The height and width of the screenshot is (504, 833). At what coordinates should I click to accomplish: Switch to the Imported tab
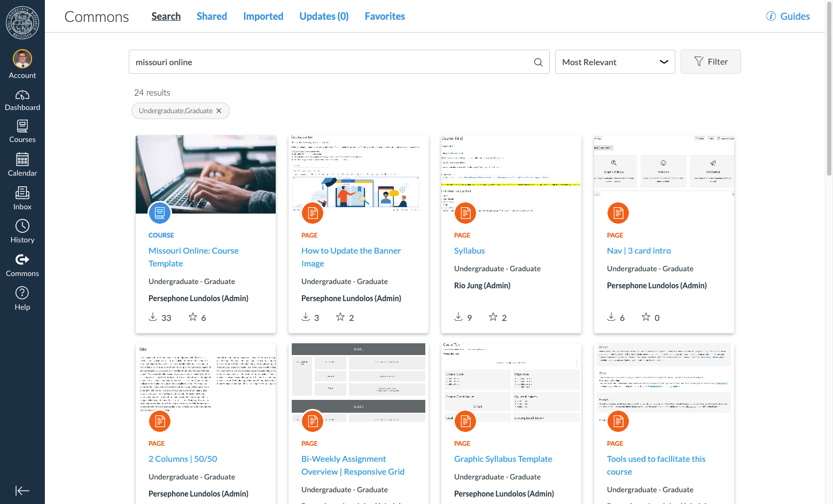point(263,17)
